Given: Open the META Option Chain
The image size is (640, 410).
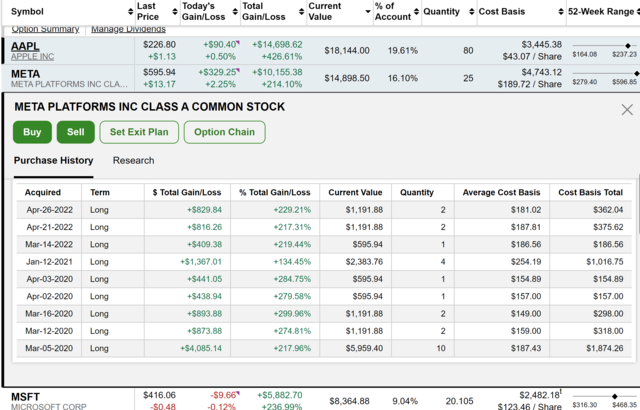Looking at the screenshot, I should (x=224, y=132).
